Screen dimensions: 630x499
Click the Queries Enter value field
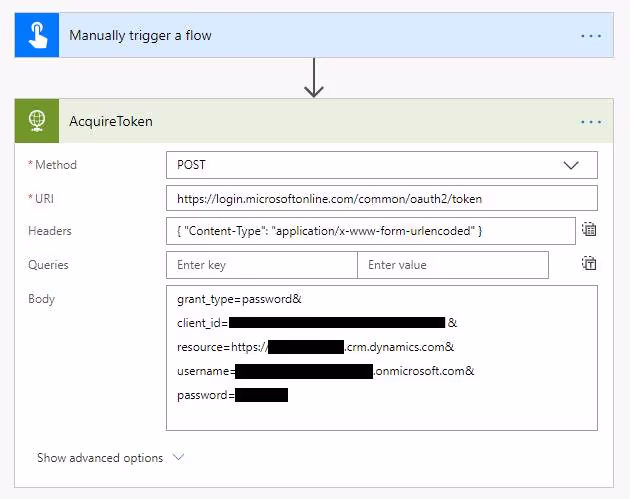(x=453, y=265)
